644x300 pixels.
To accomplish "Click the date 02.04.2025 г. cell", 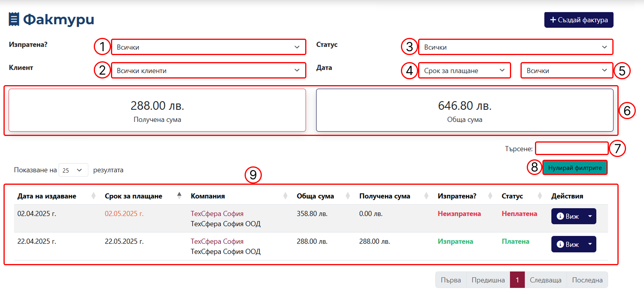I will point(37,214).
